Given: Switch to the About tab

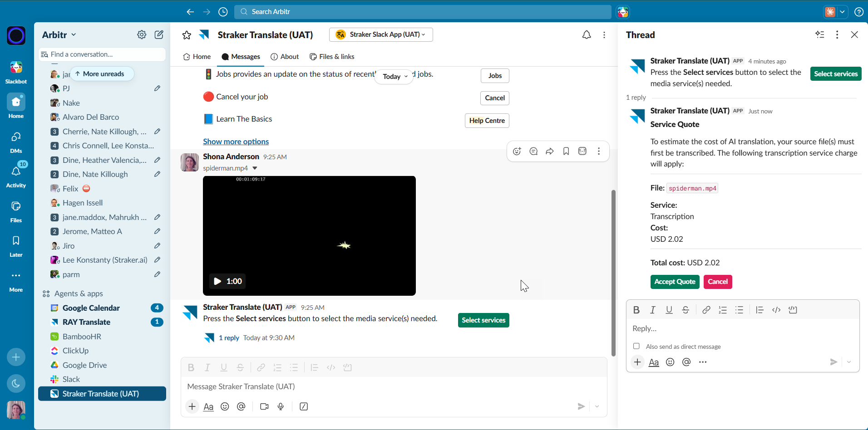Looking at the screenshot, I should (285, 57).
